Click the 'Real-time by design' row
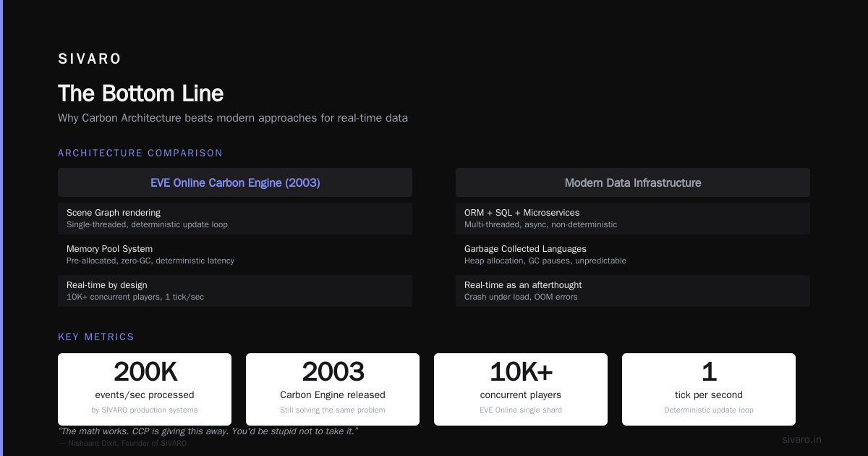The image size is (868, 456). (x=235, y=290)
